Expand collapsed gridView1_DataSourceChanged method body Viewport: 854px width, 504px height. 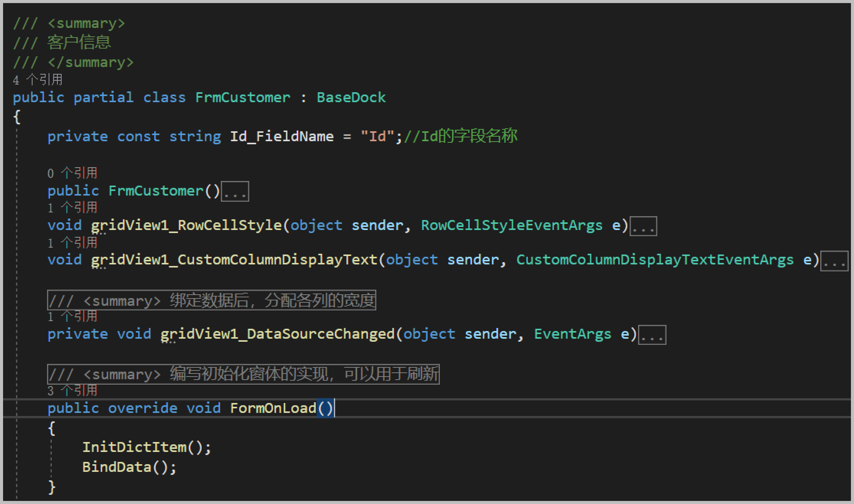coord(652,335)
